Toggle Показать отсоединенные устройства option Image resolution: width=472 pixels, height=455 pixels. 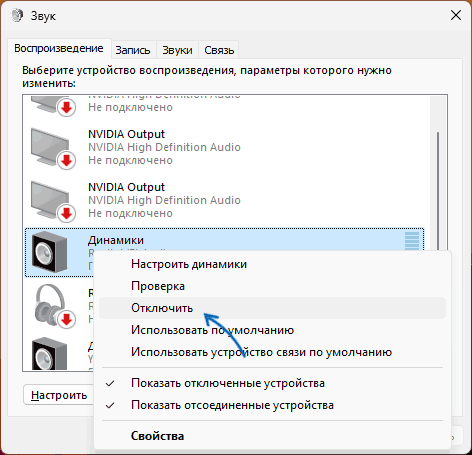[272, 405]
